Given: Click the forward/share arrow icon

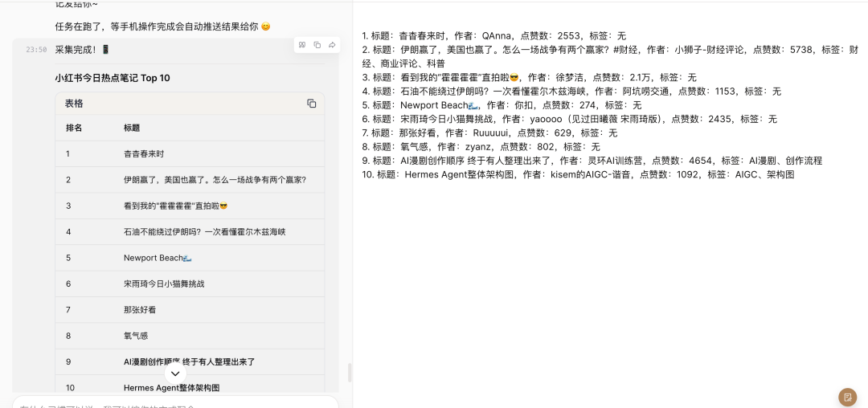Looking at the screenshot, I should point(332,45).
